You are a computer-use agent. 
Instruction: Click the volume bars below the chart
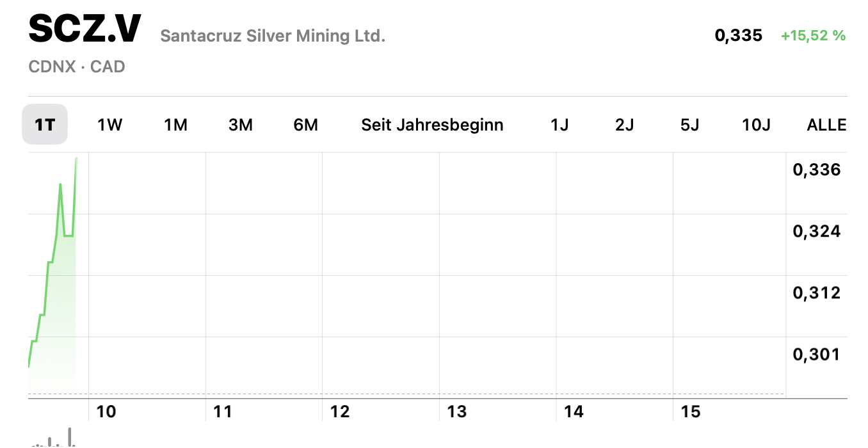click(x=55, y=439)
